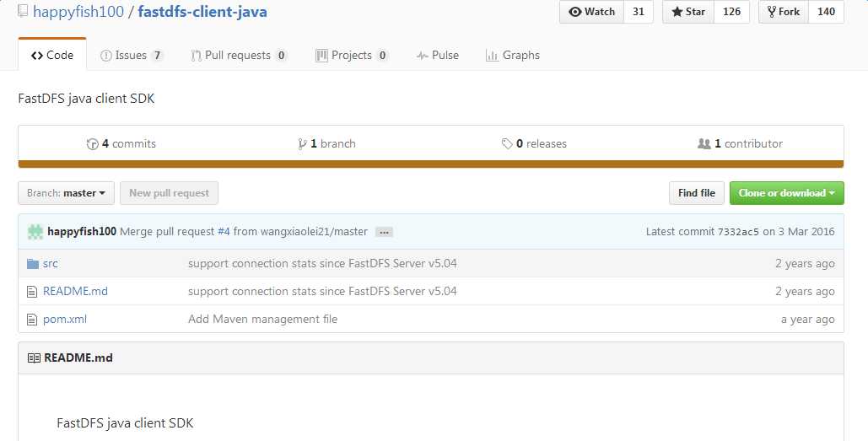Fork this repository
The height and width of the screenshot is (441, 868).
pos(784,12)
